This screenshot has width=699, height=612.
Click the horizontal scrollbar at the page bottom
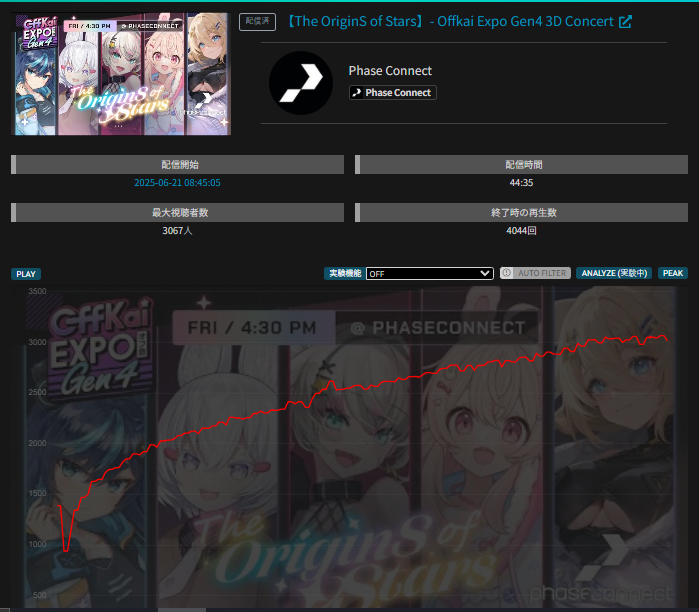pyautogui.click(x=182, y=610)
